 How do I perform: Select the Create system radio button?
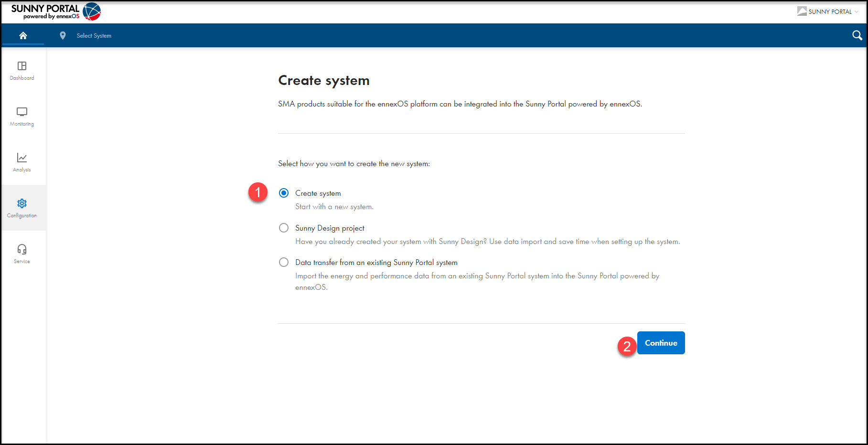point(284,193)
